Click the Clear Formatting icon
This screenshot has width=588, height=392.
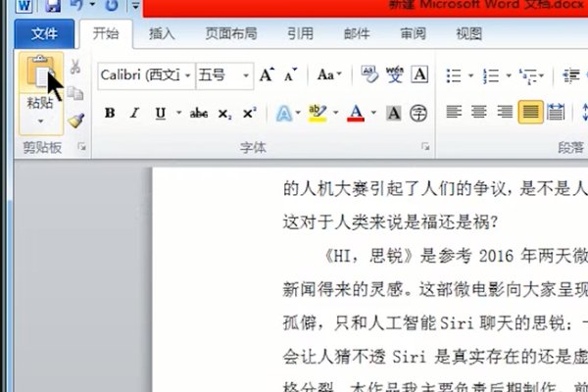tap(369, 74)
